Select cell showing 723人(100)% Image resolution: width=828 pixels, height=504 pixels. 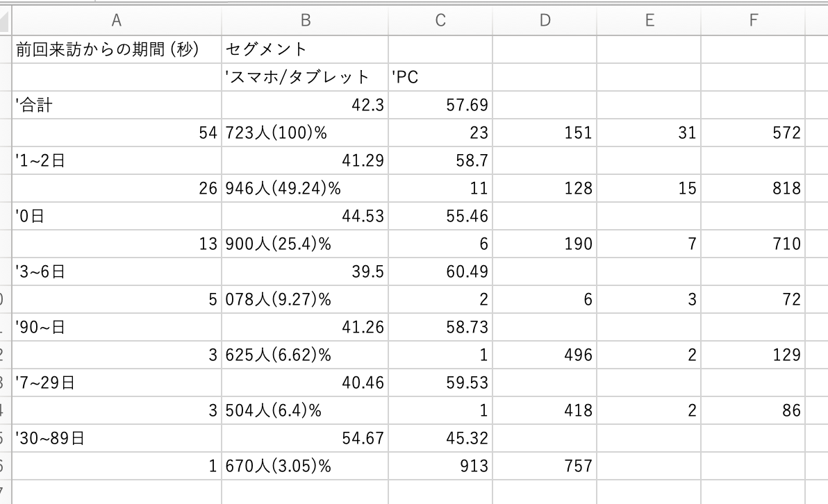(x=305, y=133)
